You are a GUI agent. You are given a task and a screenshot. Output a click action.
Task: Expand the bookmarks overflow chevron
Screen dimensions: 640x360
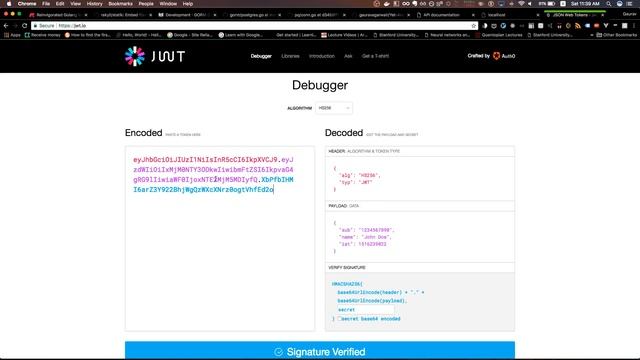click(x=592, y=35)
